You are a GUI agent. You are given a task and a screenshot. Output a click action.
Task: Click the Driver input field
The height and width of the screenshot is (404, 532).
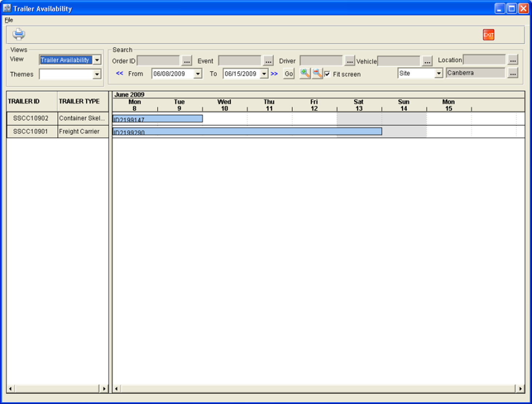pyautogui.click(x=321, y=61)
